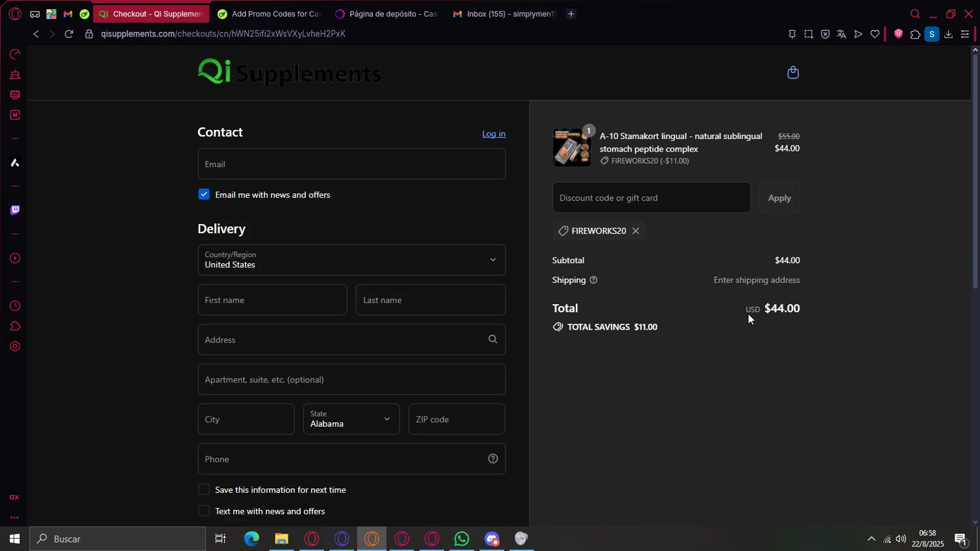Viewport: 980px width, 551px height.
Task: Reload the checkout page
Action: tap(69, 34)
